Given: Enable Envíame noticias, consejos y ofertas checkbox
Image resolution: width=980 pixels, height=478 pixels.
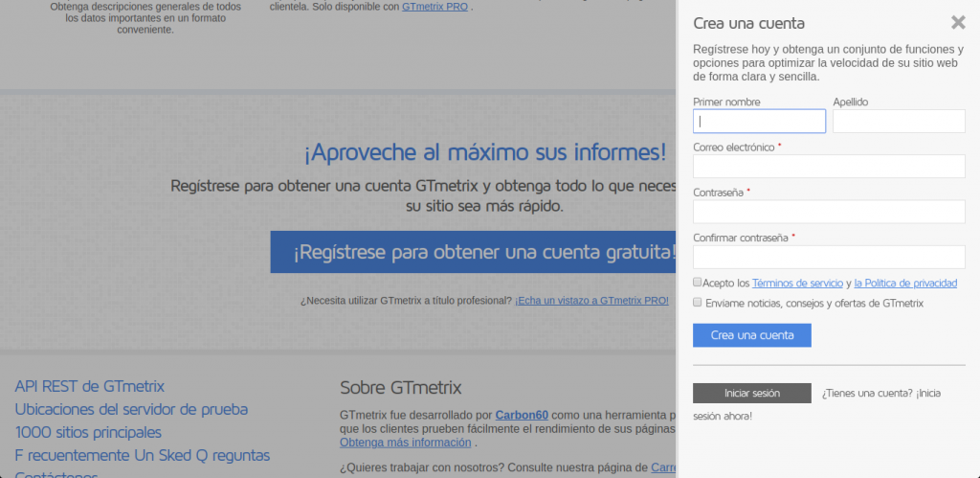Looking at the screenshot, I should click(698, 302).
